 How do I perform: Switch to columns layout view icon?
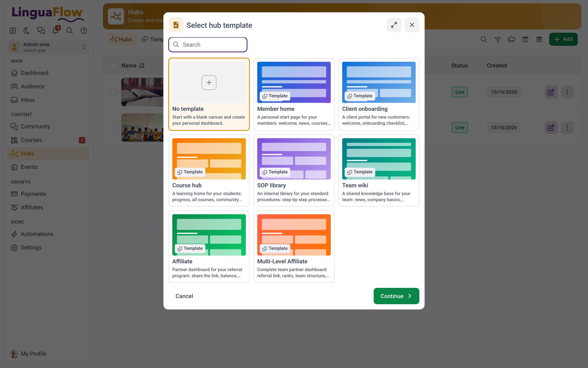(525, 39)
